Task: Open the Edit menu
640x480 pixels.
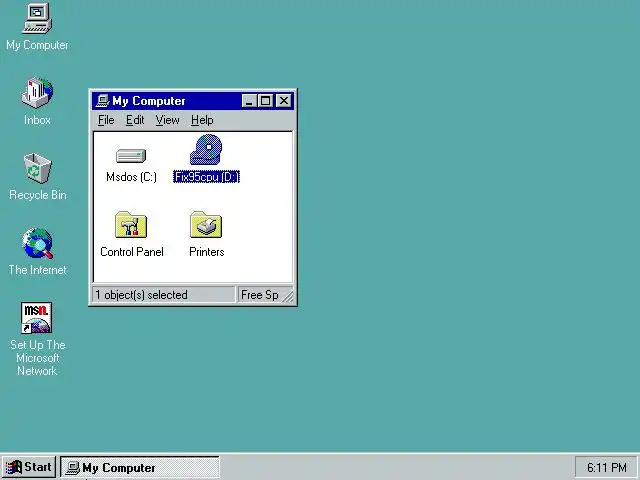Action: click(135, 120)
